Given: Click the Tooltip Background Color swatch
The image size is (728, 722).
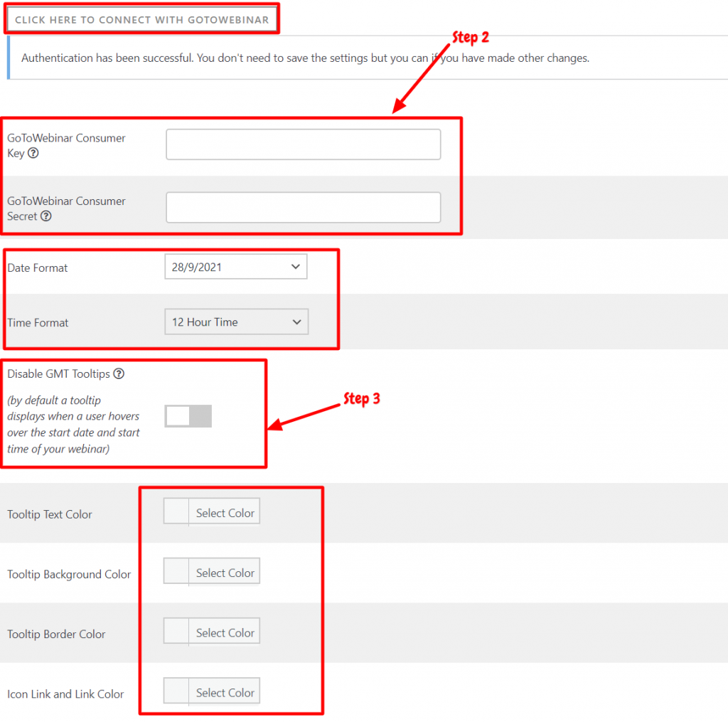Looking at the screenshot, I should [x=176, y=571].
